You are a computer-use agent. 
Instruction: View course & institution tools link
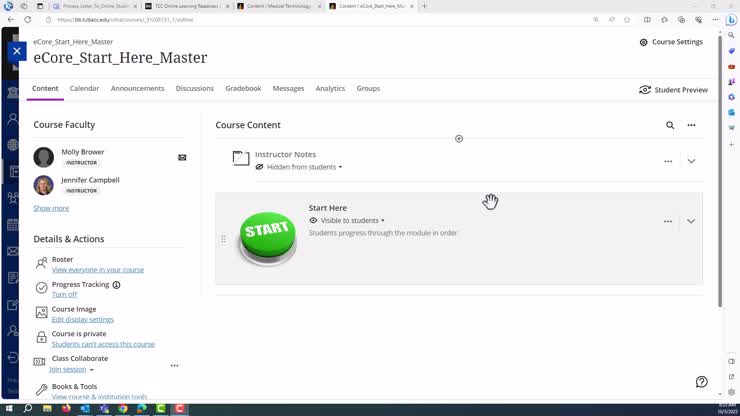[99, 397]
